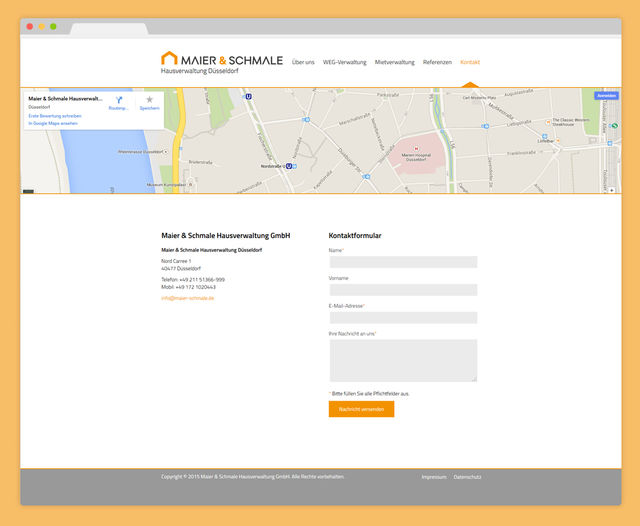Focus the 'Ihre Nachricht an uns' textarea
The width and height of the screenshot is (640, 526).
[x=402, y=360]
